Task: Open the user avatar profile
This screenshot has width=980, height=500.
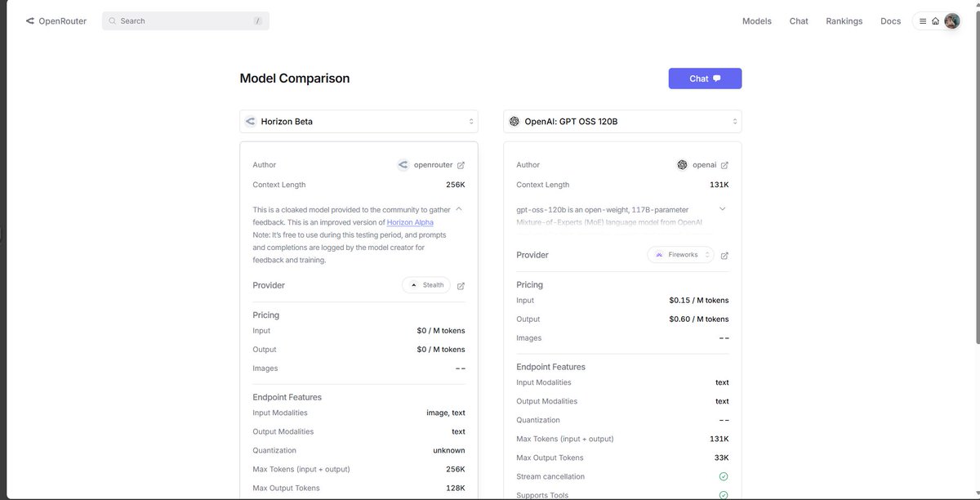Action: point(951,21)
